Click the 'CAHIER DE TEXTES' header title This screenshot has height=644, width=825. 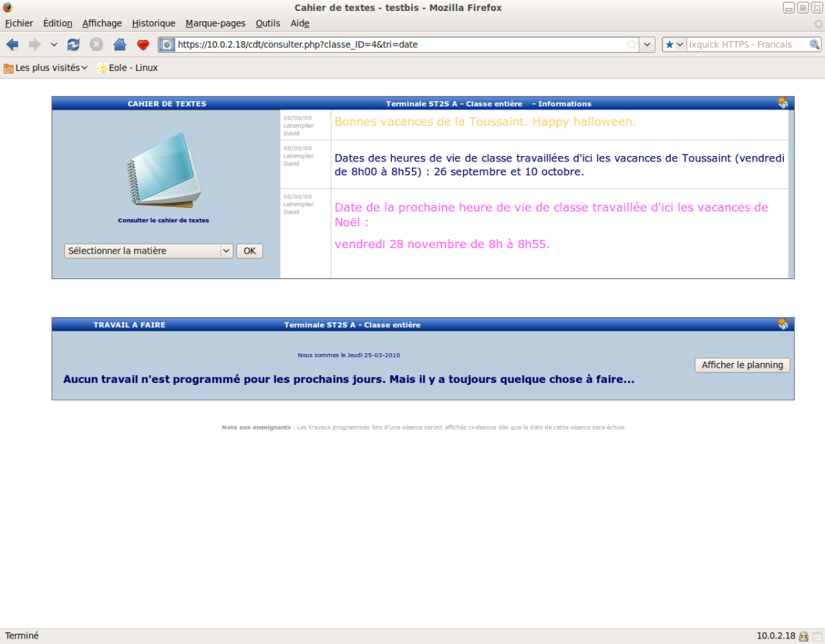pos(167,104)
